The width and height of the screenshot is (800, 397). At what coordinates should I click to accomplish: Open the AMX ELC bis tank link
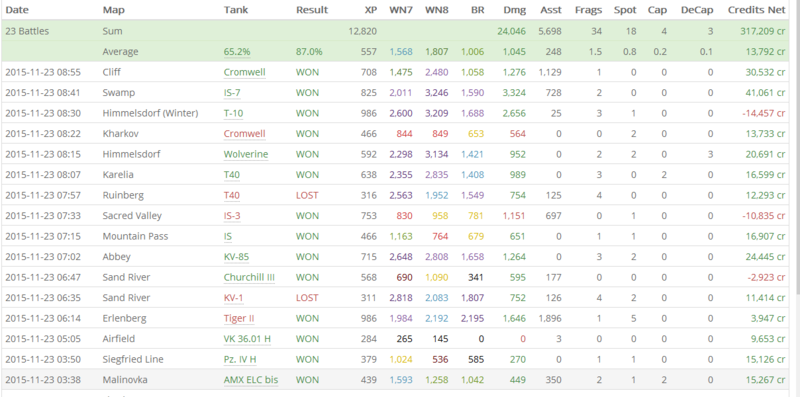(251, 380)
